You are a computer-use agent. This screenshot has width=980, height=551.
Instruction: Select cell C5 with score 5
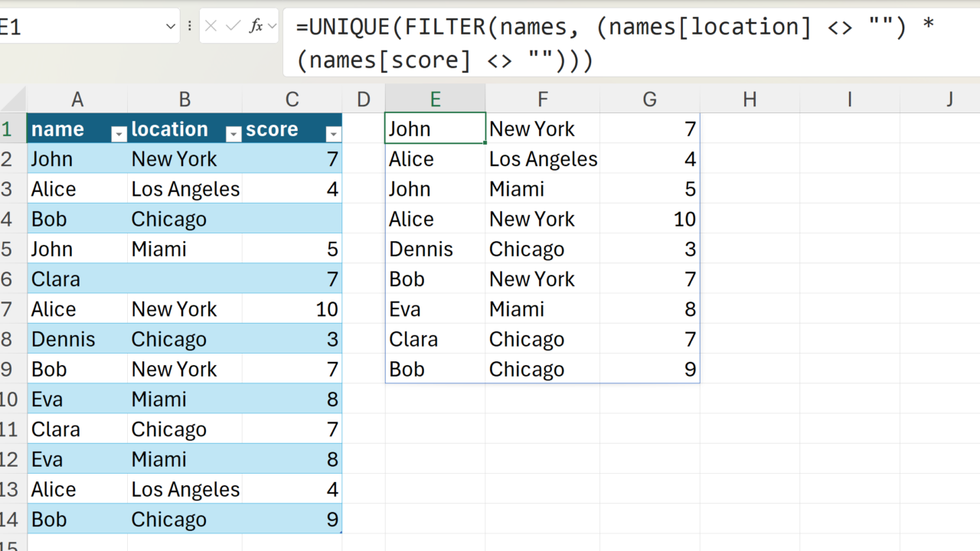click(292, 249)
